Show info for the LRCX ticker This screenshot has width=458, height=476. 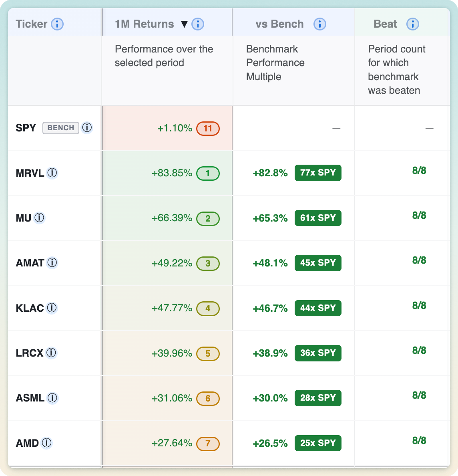[x=51, y=353]
